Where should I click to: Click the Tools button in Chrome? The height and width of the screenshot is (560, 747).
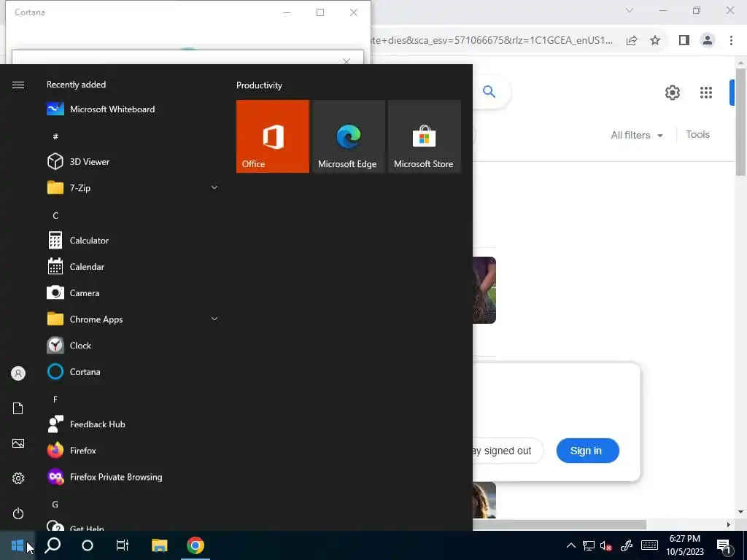tap(698, 134)
